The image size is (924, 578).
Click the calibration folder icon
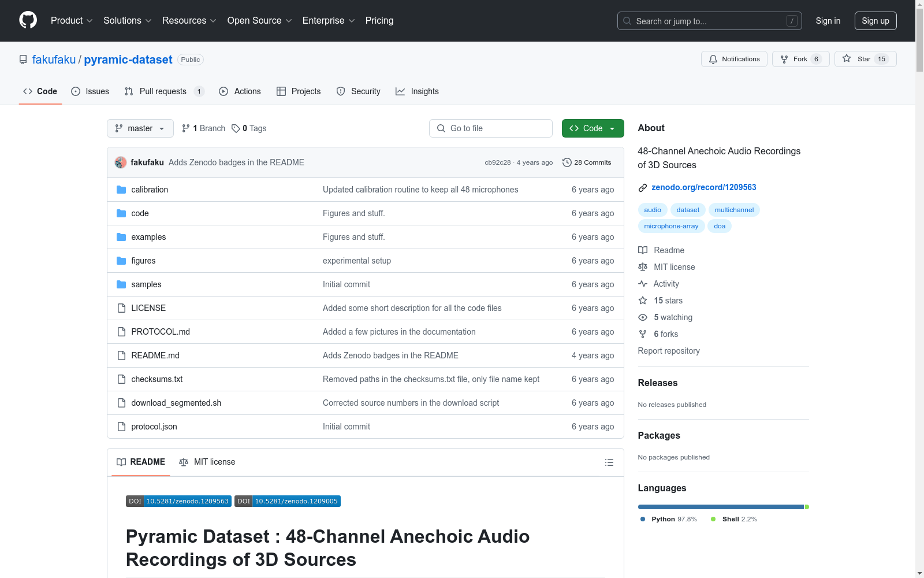(x=121, y=190)
